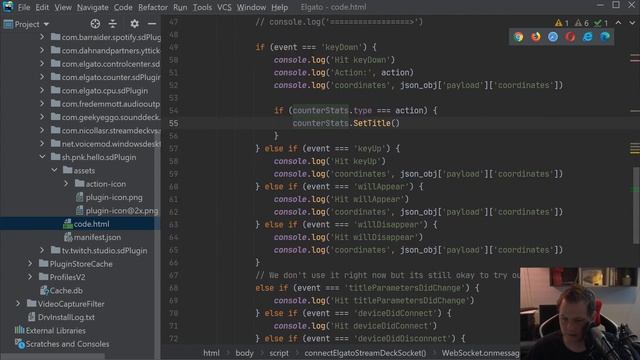Click WebSocket.onmessage breadcrumb
The height and width of the screenshot is (360, 640).
pos(480,353)
